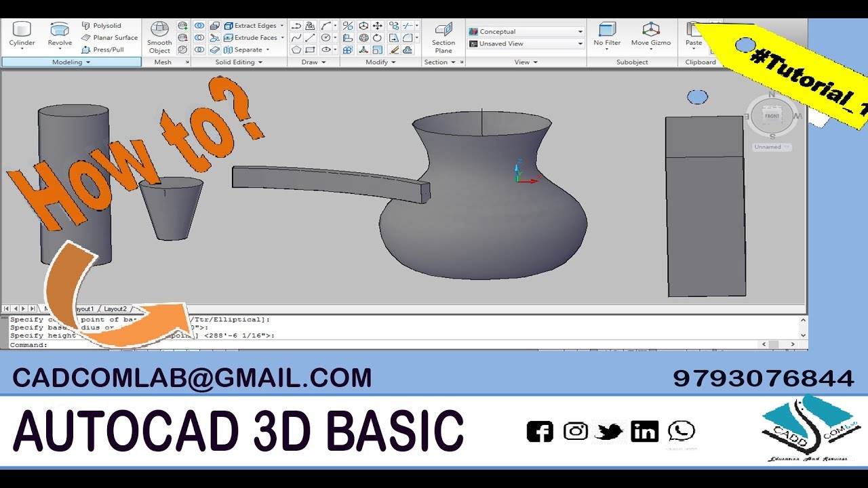The width and height of the screenshot is (868, 488).
Task: Expand the Modeling panel
Action: [71, 62]
